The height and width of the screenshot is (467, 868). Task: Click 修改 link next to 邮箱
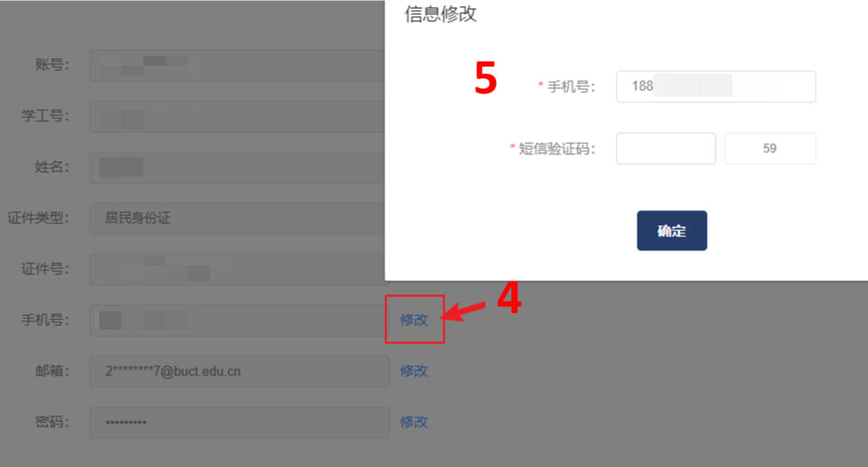point(414,371)
